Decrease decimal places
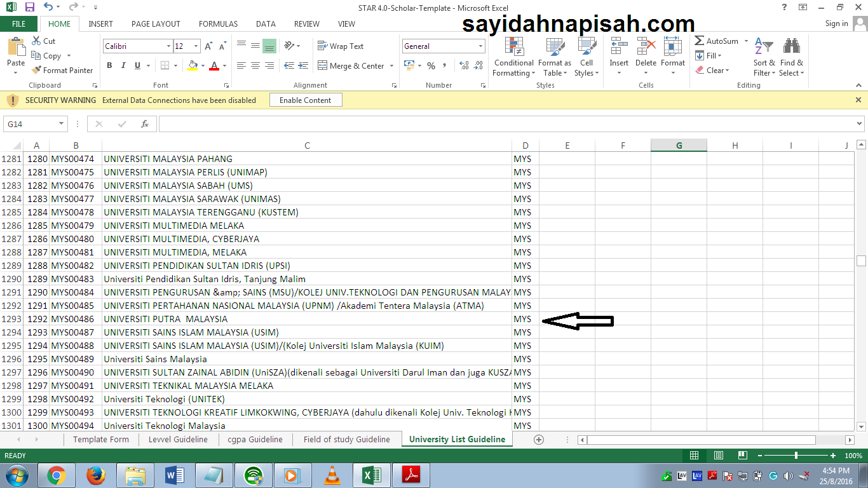 [x=478, y=65]
